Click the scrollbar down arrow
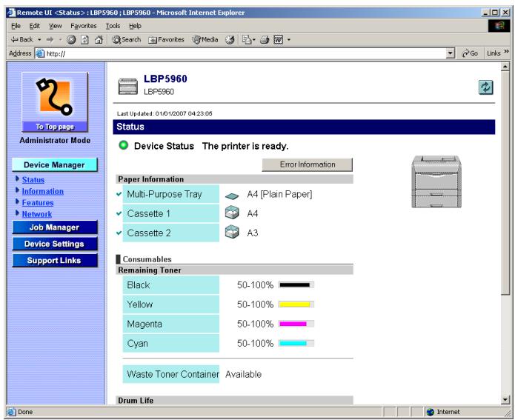Image resolution: width=515 pixels, height=420 pixels. tap(505, 400)
